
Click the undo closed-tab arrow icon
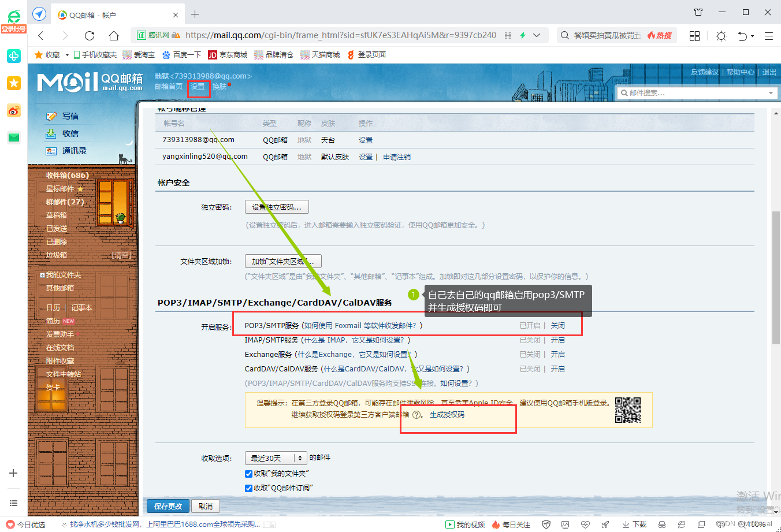743,36
